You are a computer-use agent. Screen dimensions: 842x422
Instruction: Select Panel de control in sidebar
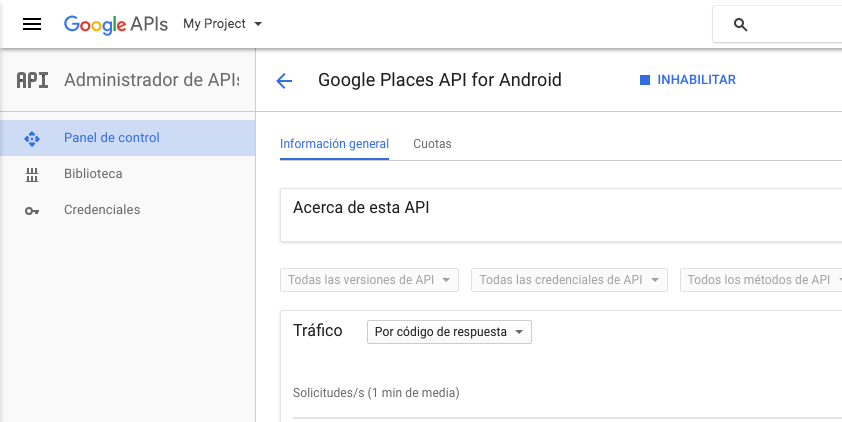point(128,138)
